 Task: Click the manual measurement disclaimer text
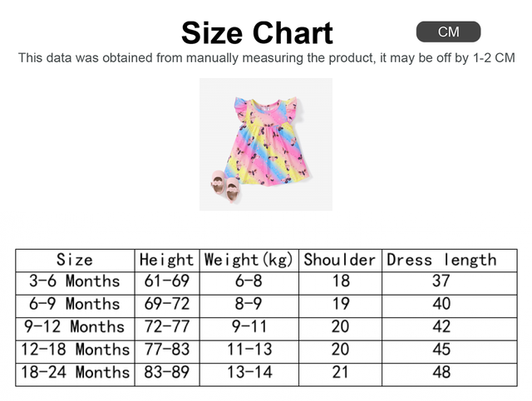coord(266,58)
